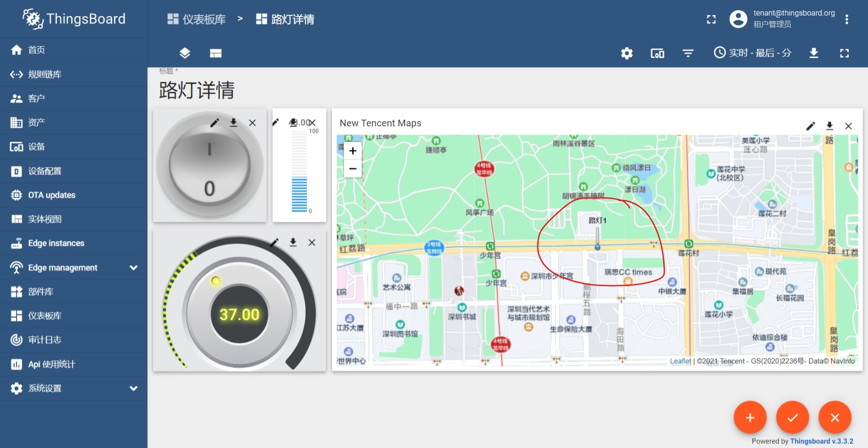Open manage dashboard states layers icon

point(185,53)
